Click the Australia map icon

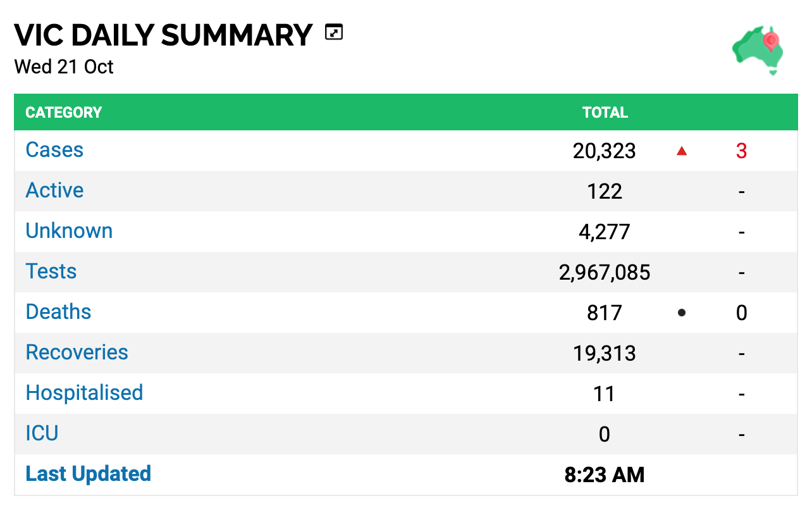758,51
